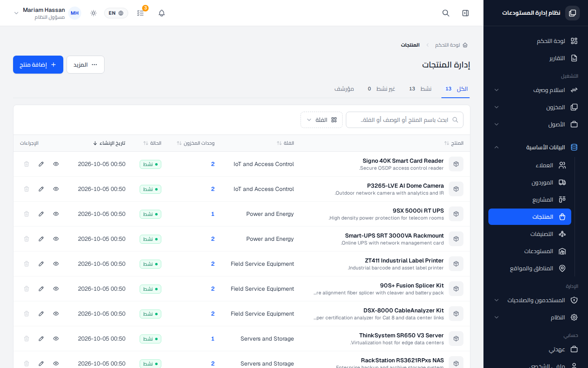Collapse sidebar using the panel toggle icon

(x=465, y=13)
